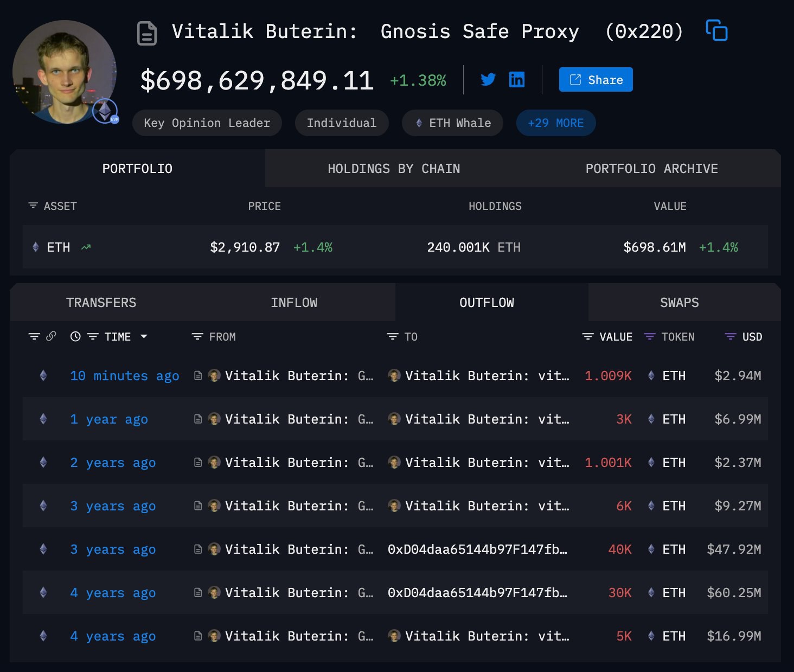Open the 4 years ago 30K ETH transaction
The image size is (794, 672).
coord(113,593)
